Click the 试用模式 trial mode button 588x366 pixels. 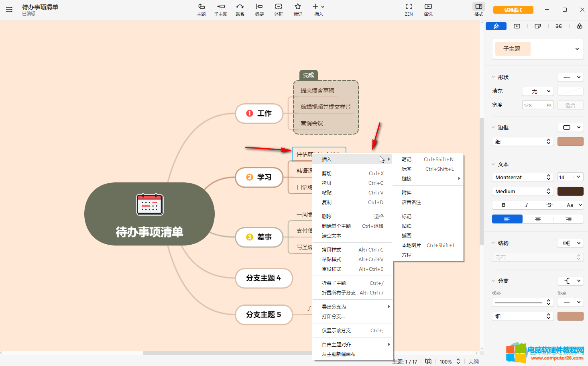pyautogui.click(x=513, y=10)
